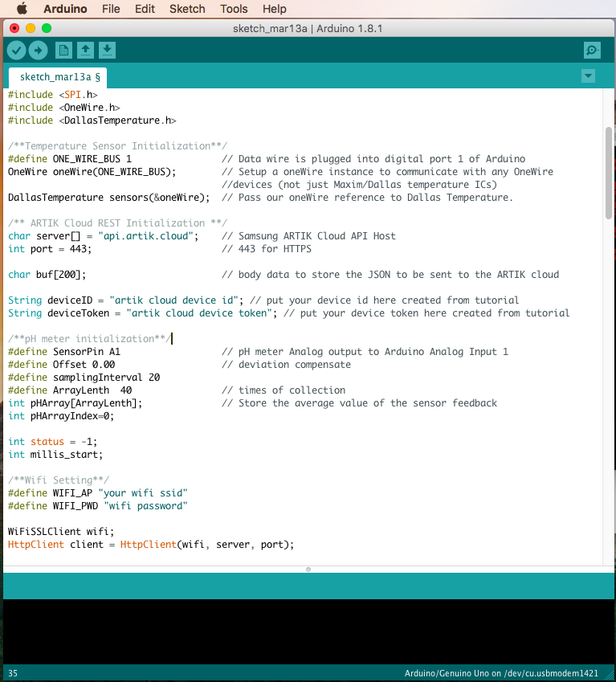Click '// Samsung ARTIK Cloud API Host' comment
The image size is (616, 682).
[x=308, y=236]
